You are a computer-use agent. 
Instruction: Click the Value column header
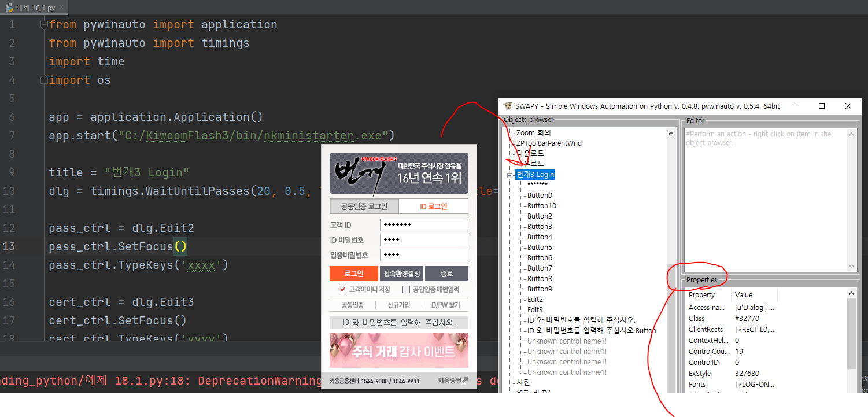pos(755,295)
